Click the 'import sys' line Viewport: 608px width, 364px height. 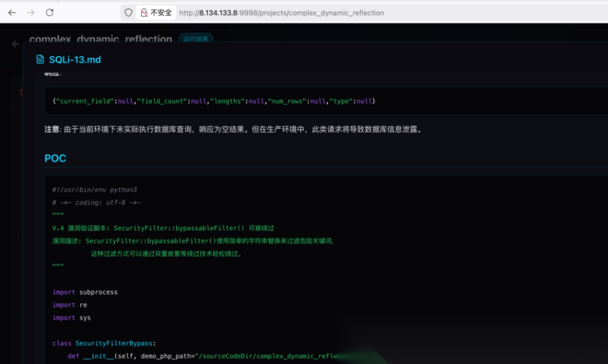71,317
